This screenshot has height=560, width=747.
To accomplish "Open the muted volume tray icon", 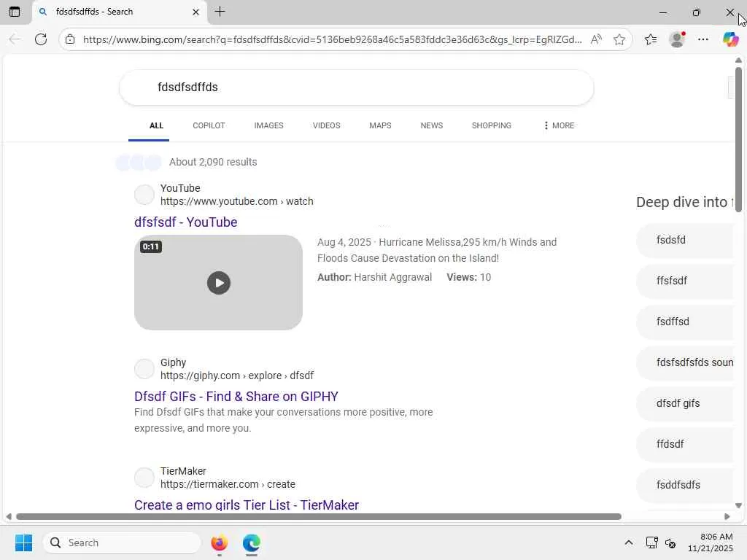I will click(670, 542).
